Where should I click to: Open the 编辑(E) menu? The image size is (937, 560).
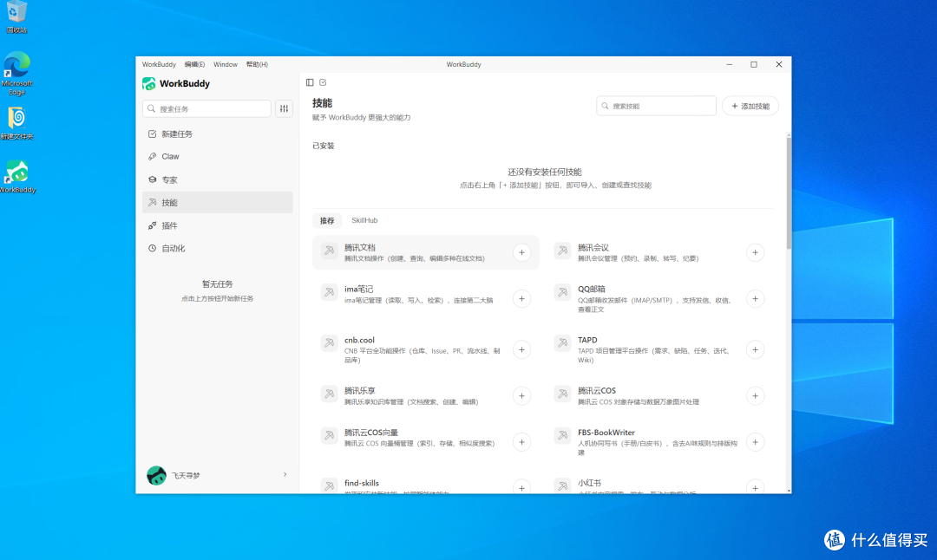(x=194, y=64)
